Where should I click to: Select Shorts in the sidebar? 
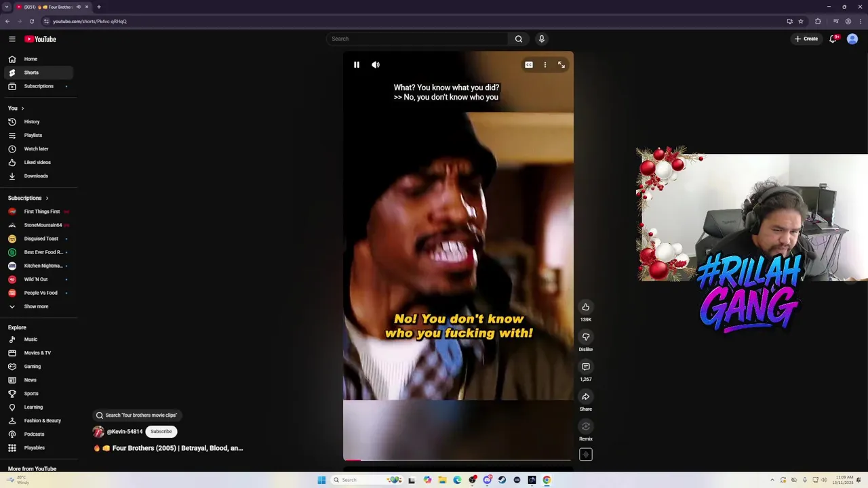coord(38,73)
